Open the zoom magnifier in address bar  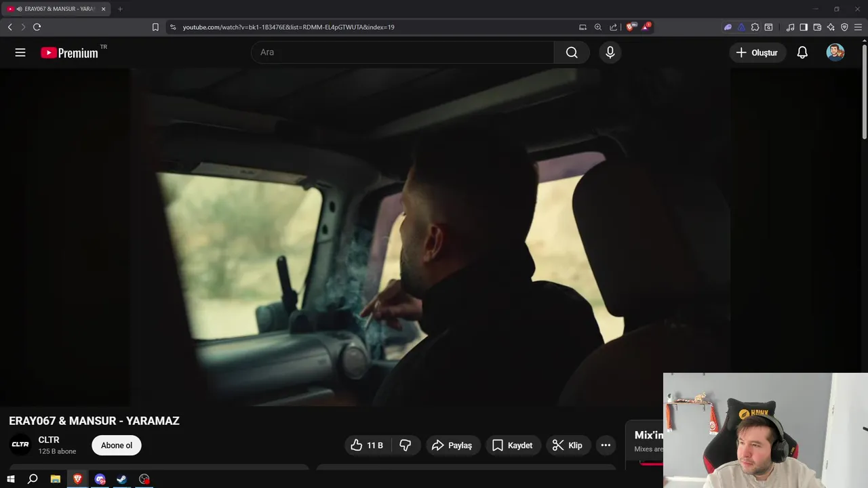click(598, 27)
